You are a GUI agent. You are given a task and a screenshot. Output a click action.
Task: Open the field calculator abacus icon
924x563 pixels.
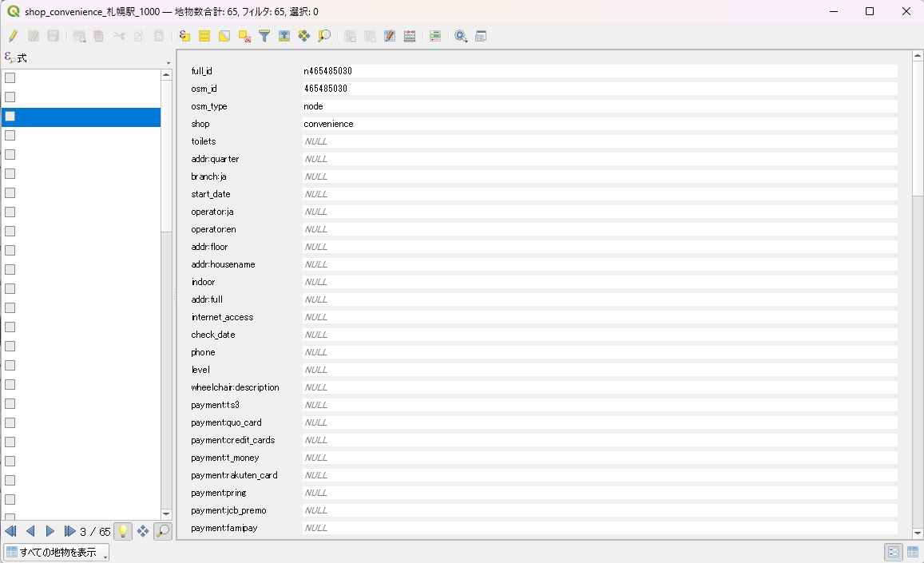point(410,37)
